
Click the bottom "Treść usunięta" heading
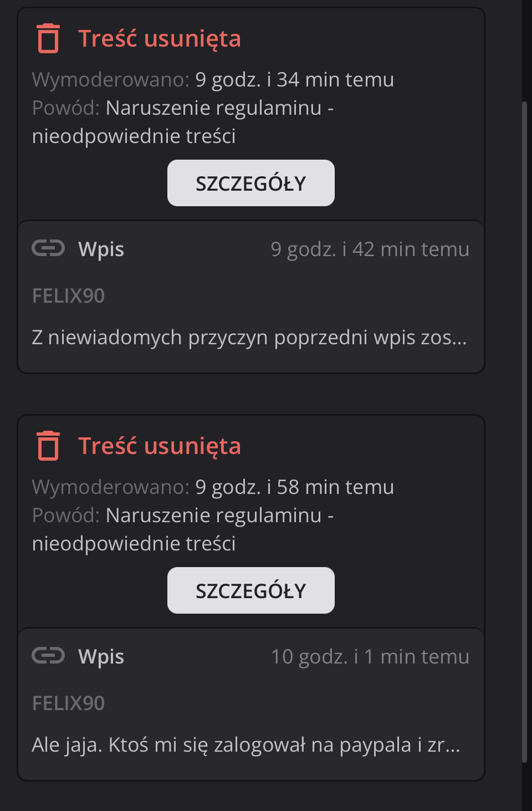[x=160, y=446]
